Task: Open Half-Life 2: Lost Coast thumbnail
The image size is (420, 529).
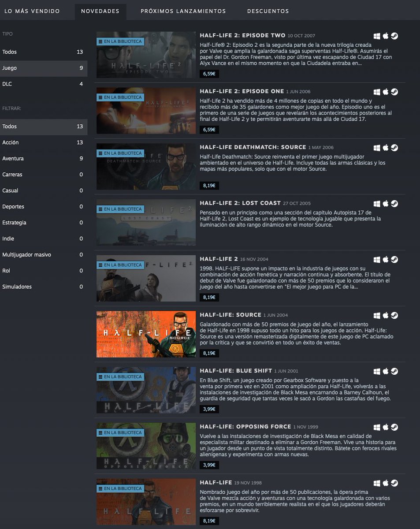Action: point(146,222)
